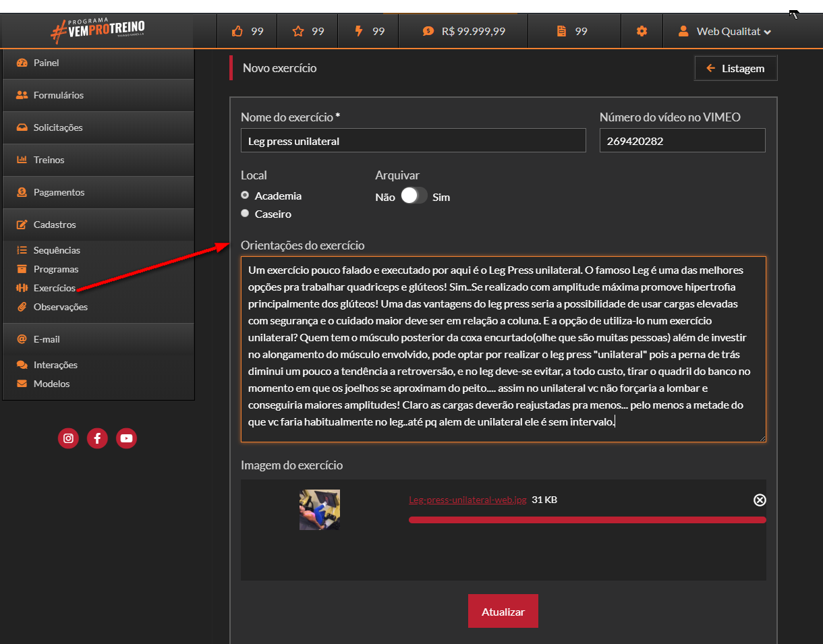Screen dimensions: 823x644
Task: Go to Interações submenu item
Action: coord(55,365)
